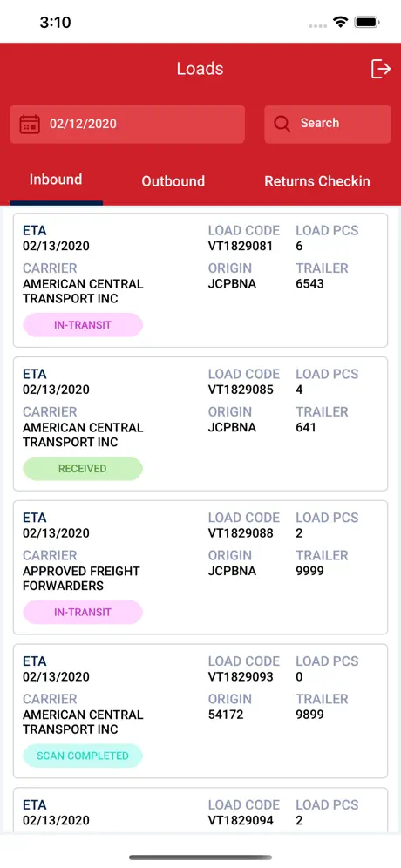Open load VT1829088 Approved Freight Forwarders

pos(200,567)
